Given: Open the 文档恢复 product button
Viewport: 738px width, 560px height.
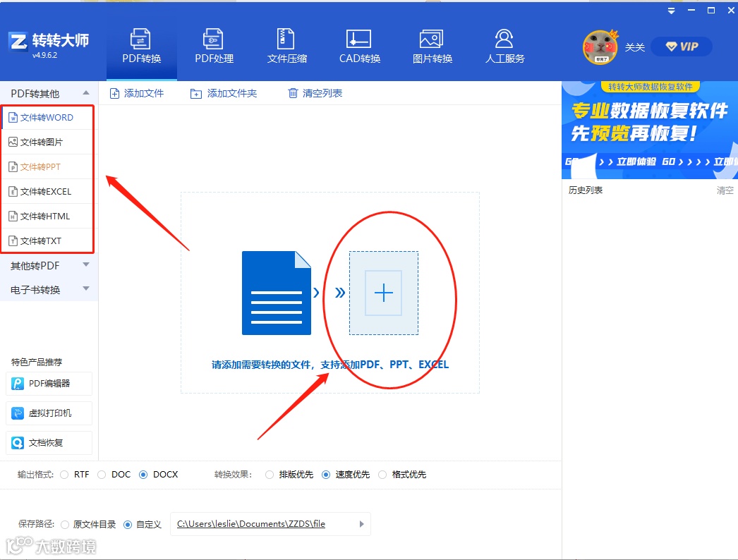Looking at the screenshot, I should 49,443.
